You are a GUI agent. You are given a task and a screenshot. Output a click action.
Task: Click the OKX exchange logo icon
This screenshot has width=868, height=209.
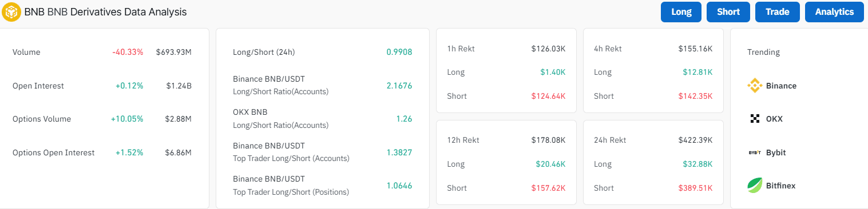point(755,119)
